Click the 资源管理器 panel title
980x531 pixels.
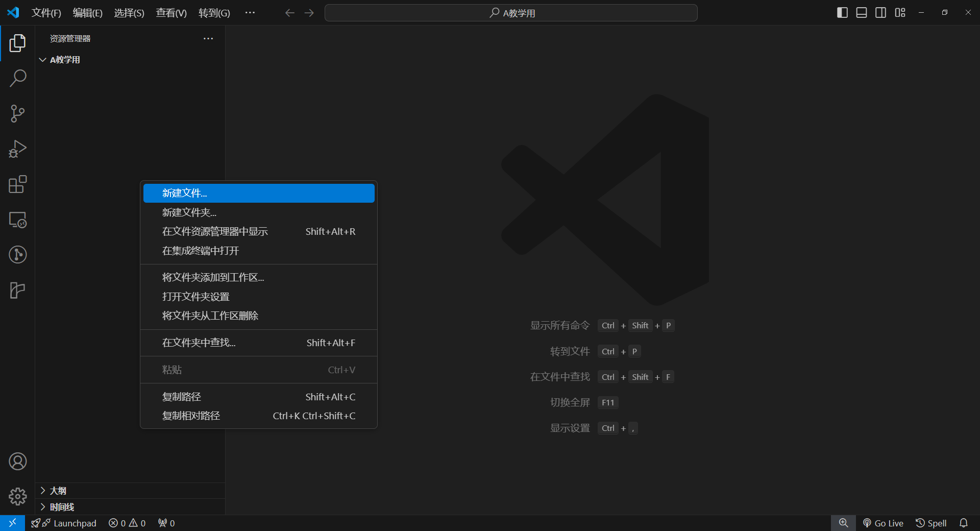click(70, 39)
